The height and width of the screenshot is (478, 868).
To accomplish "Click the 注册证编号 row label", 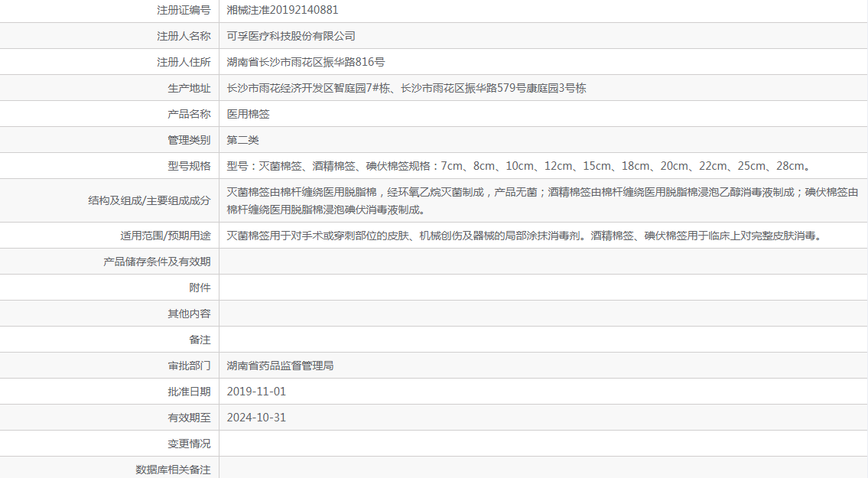I will point(184,10).
